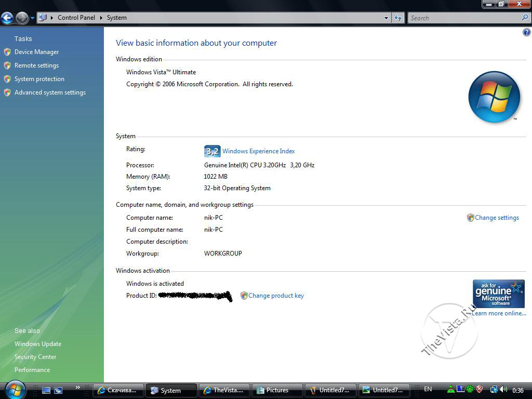532x399 pixels.
Task: Click the blue monitor tray icon
Action: (x=460, y=389)
